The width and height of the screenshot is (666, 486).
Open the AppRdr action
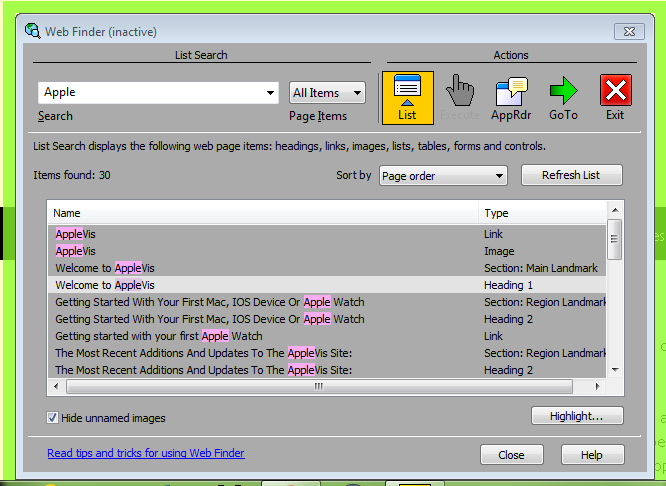[511, 97]
